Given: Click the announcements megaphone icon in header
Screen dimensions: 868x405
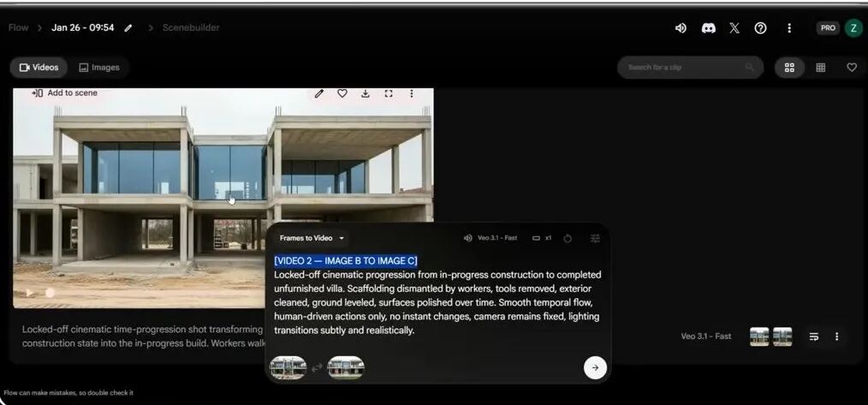Looking at the screenshot, I should tap(681, 27).
